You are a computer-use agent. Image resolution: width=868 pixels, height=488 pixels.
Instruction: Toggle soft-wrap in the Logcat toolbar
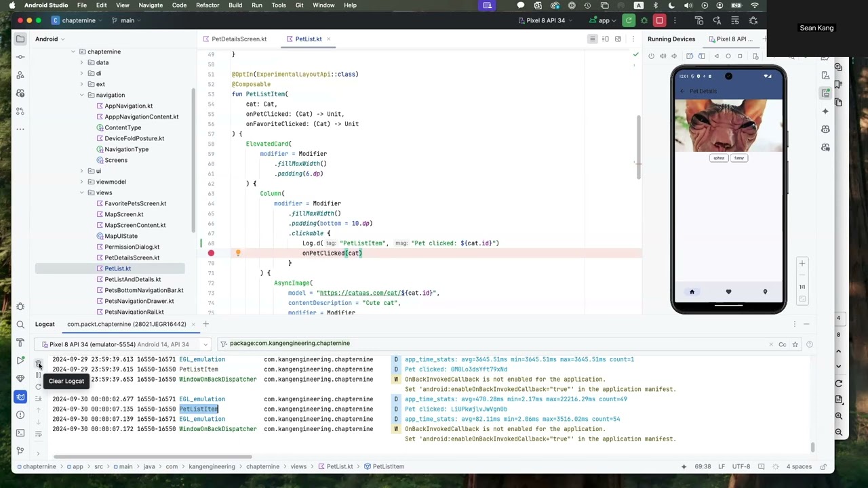coord(39,434)
